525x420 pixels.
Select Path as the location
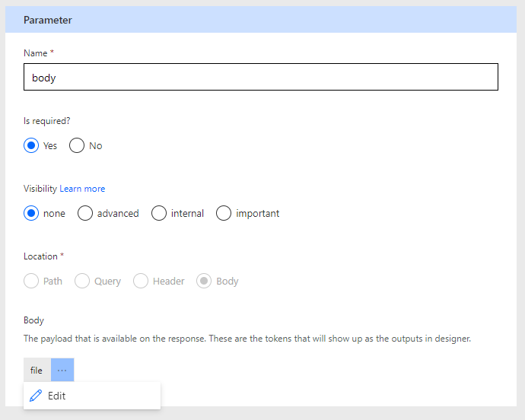pyautogui.click(x=31, y=281)
